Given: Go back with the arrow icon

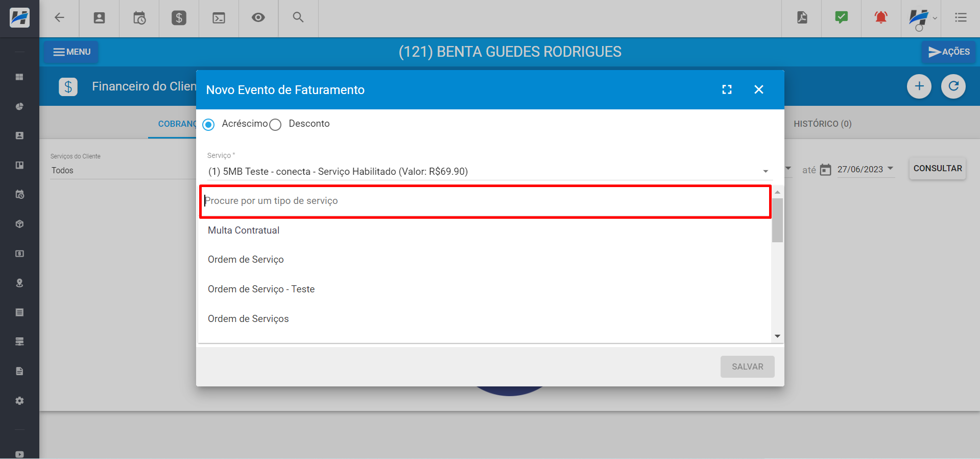Looking at the screenshot, I should [59, 18].
